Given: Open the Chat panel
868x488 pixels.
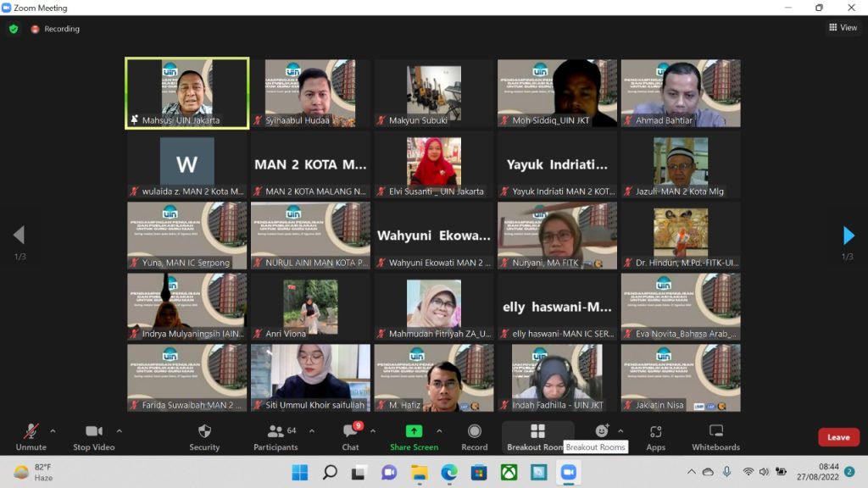Looking at the screenshot, I should pyautogui.click(x=350, y=436).
